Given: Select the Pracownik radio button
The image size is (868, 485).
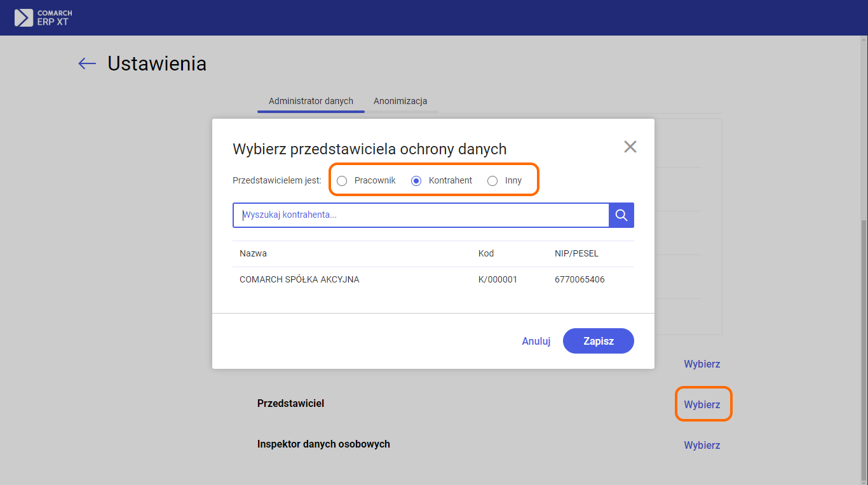Looking at the screenshot, I should tap(342, 181).
